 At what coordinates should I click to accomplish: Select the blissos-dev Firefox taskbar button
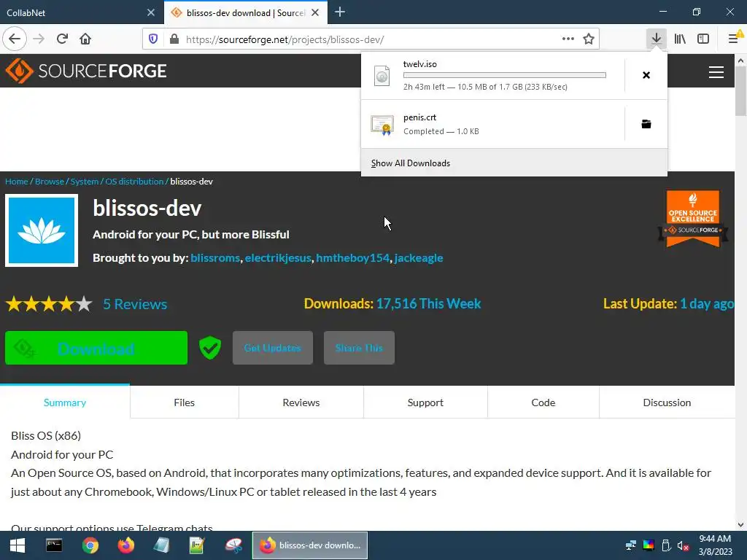pos(310,545)
